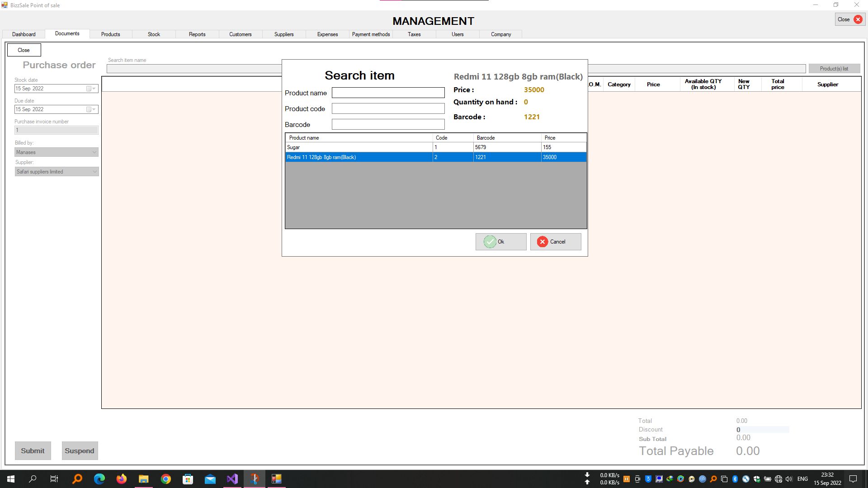The width and height of the screenshot is (868, 488).
Task: Click the red X Cancel button
Action: [x=555, y=242]
